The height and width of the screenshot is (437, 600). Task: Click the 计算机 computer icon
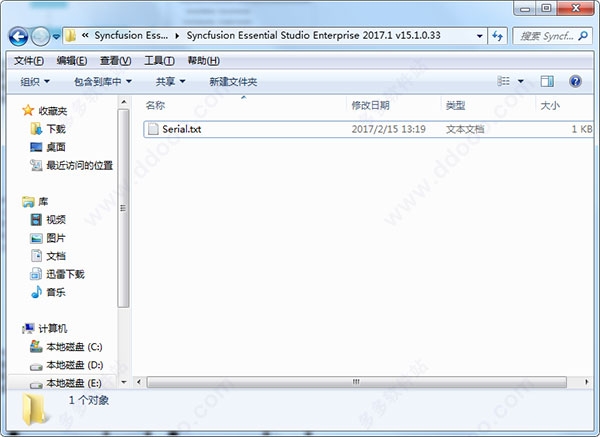click(x=28, y=328)
